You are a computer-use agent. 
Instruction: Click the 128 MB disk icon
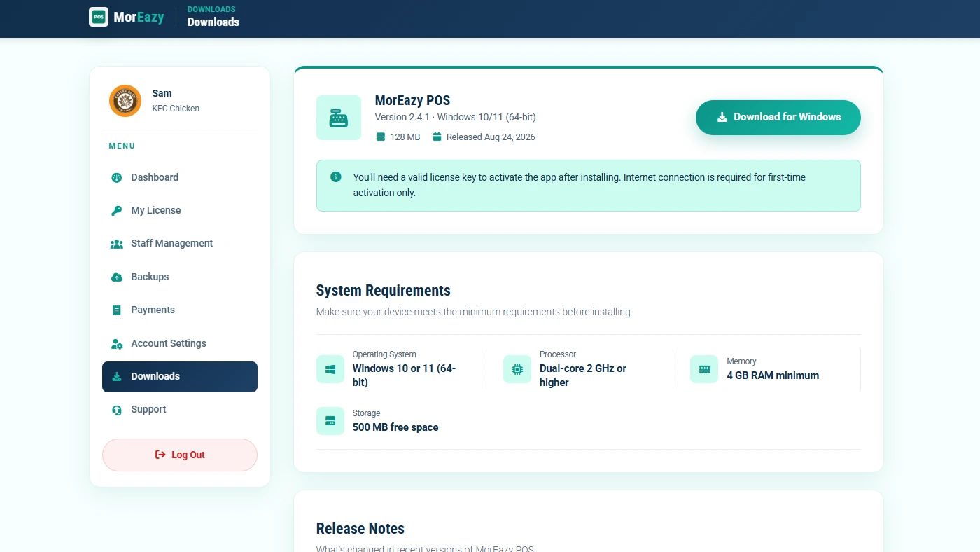381,137
